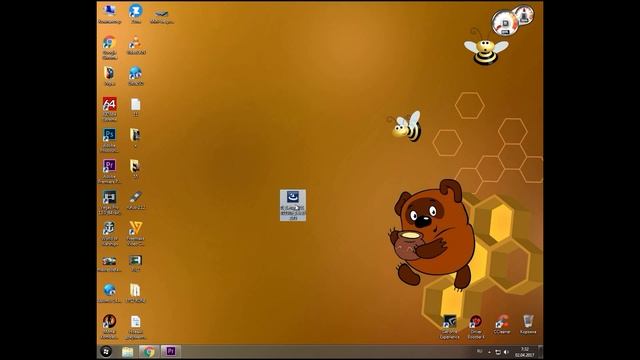The width and height of the screenshot is (640, 360).
Task: Open the CCleaner desktop shortcut
Action: point(502,324)
